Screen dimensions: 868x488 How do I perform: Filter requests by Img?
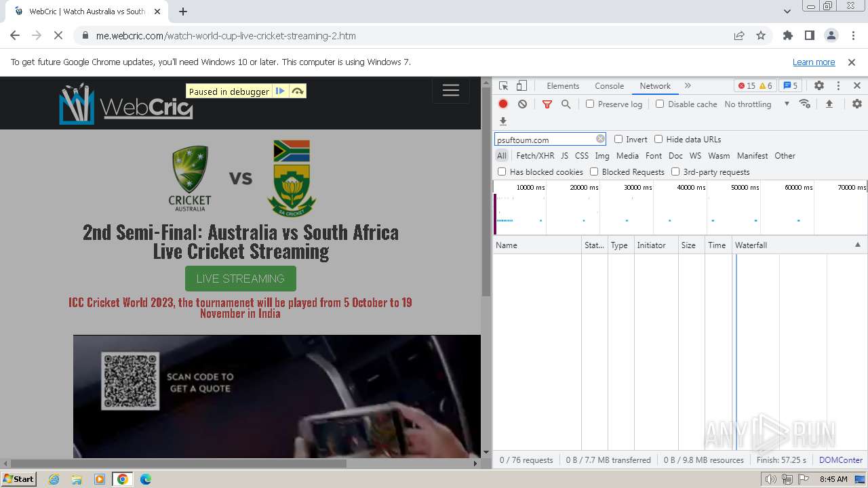pos(601,156)
